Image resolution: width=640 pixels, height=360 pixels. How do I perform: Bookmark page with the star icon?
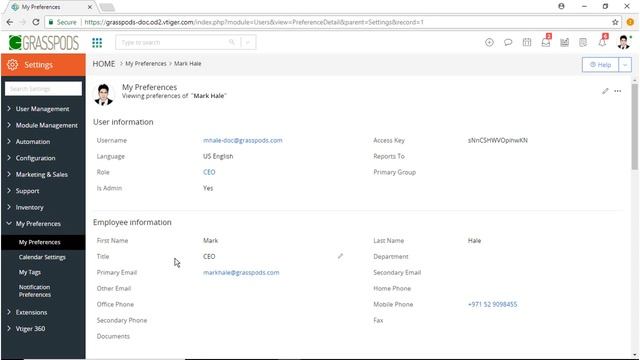pos(615,22)
